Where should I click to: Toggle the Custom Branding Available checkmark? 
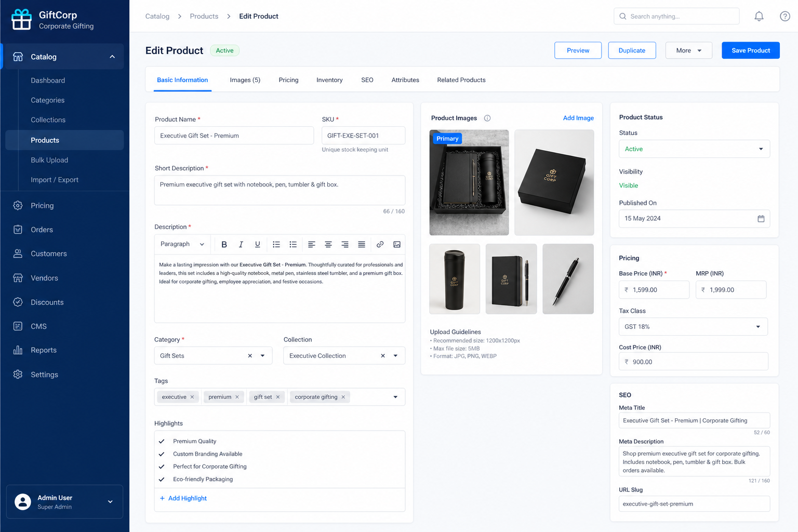click(x=162, y=454)
